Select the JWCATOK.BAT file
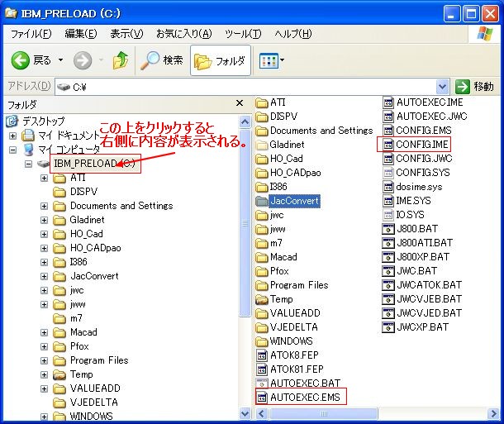 coord(429,285)
